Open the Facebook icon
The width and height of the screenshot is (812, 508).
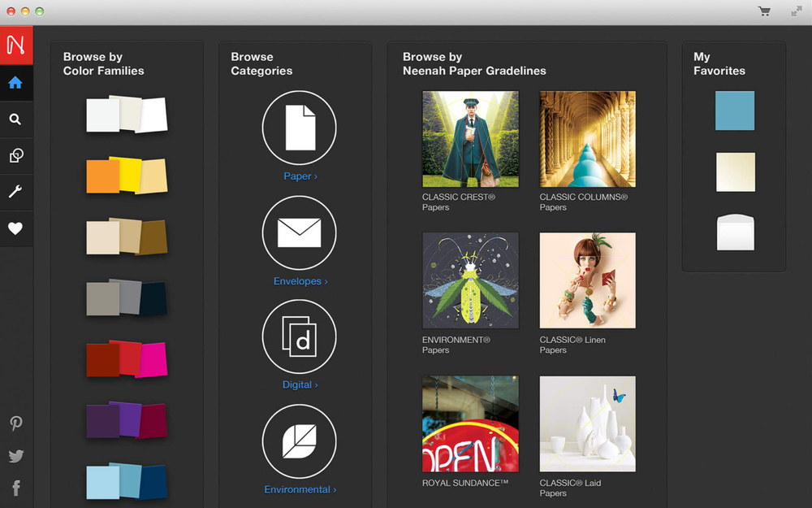16,488
